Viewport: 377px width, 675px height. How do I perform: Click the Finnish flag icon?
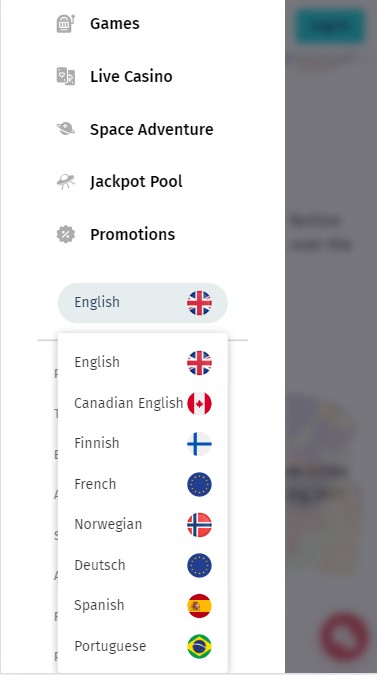pyautogui.click(x=199, y=444)
